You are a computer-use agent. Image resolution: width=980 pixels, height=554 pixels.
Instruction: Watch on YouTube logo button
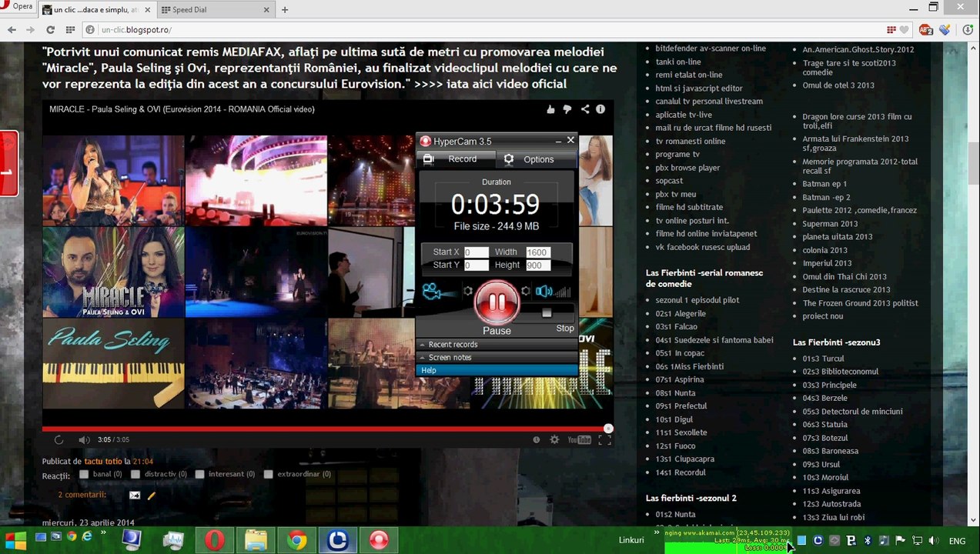point(579,440)
